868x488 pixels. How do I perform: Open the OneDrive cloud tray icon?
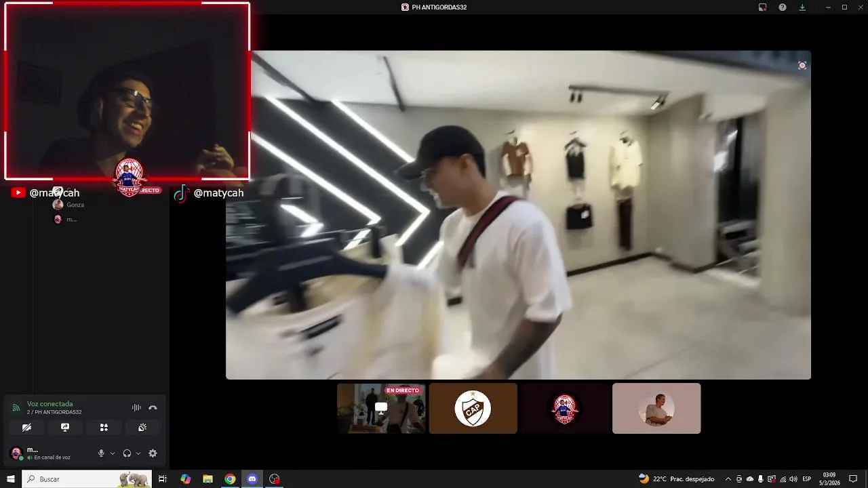pos(750,479)
